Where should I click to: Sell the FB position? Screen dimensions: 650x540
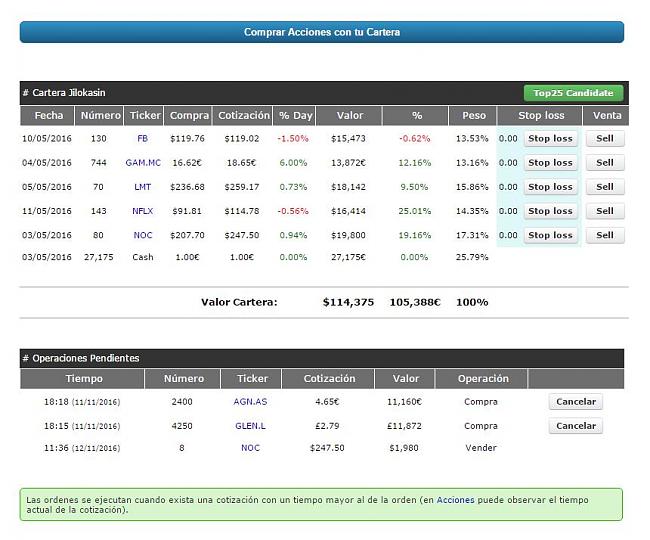click(605, 139)
